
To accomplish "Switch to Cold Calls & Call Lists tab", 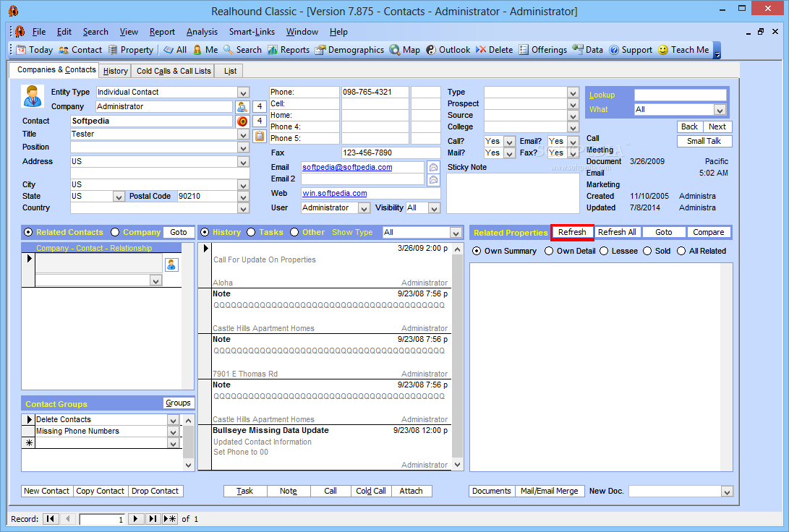I will pos(173,71).
